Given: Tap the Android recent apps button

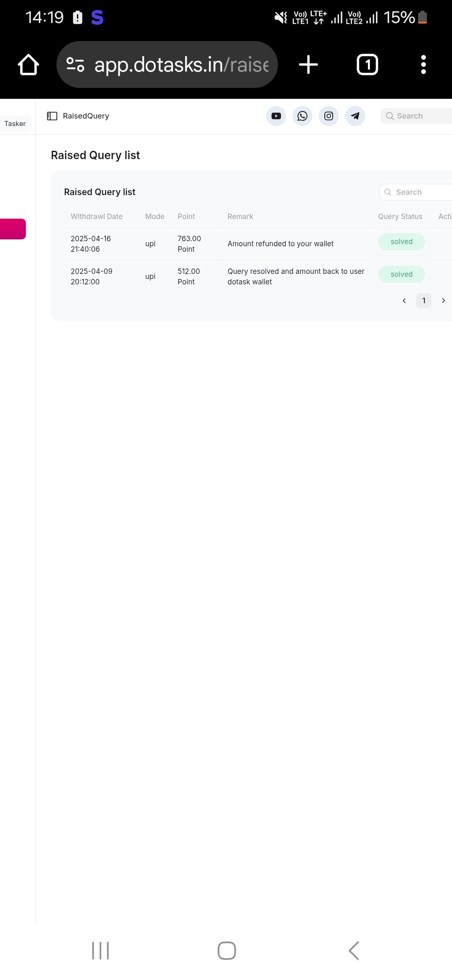Looking at the screenshot, I should (100, 951).
